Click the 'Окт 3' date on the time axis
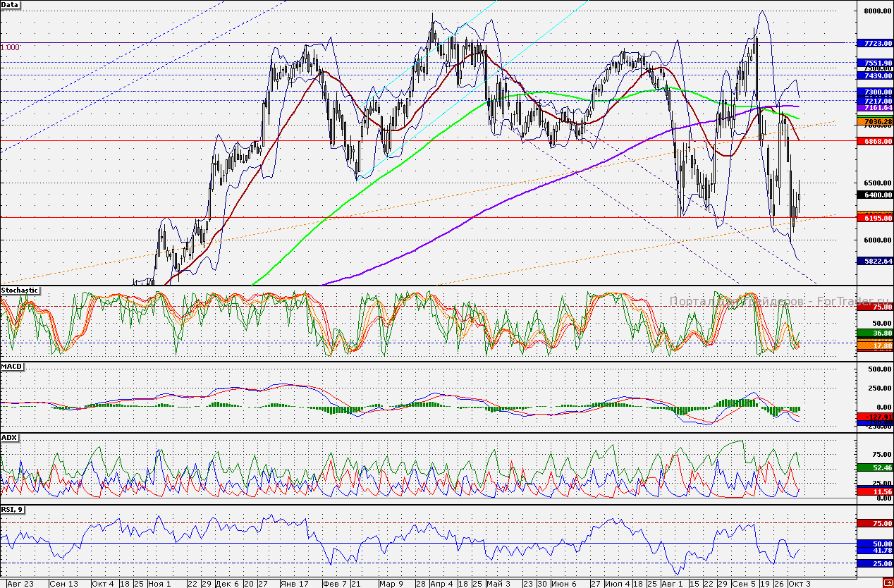Viewport: 894px width, 588px height. (x=799, y=584)
